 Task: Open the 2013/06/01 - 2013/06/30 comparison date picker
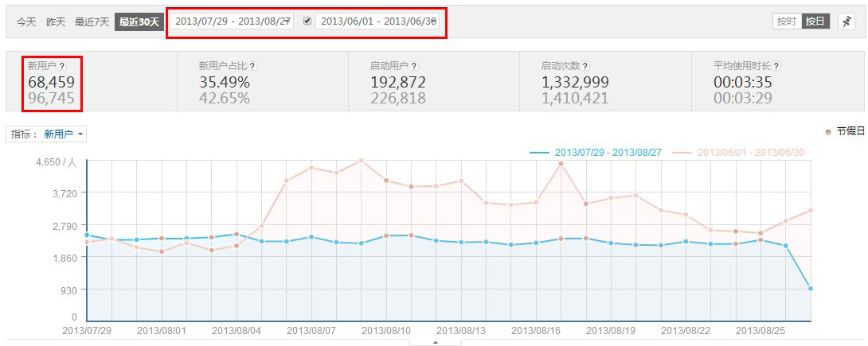377,21
